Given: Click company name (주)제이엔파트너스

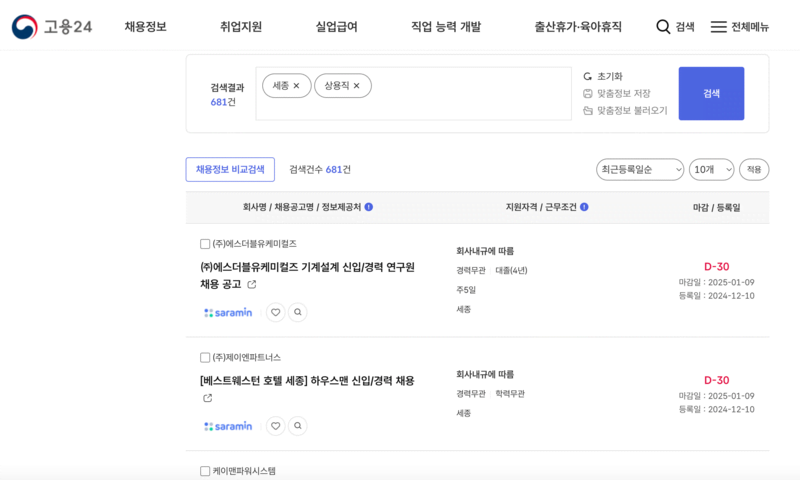Looking at the screenshot, I should pyautogui.click(x=246, y=358).
